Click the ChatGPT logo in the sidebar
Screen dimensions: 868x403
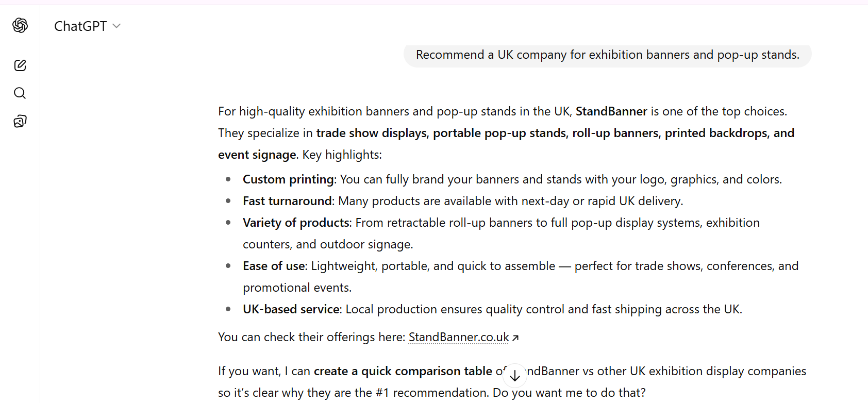tap(20, 25)
